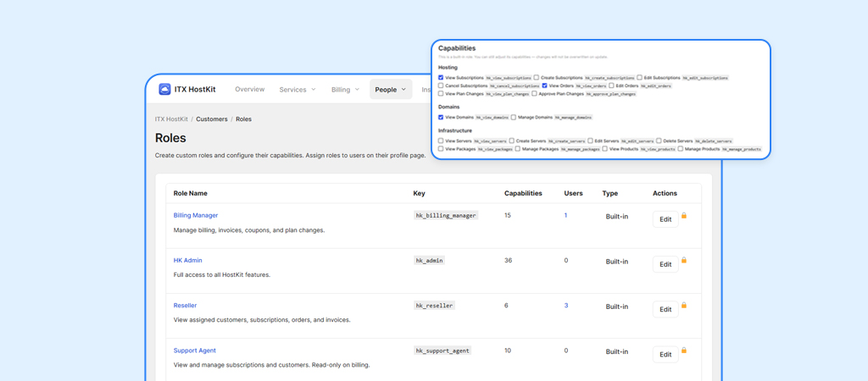The height and width of the screenshot is (381, 868).
Task: Click the hk_reseller key code
Action: [434, 306]
